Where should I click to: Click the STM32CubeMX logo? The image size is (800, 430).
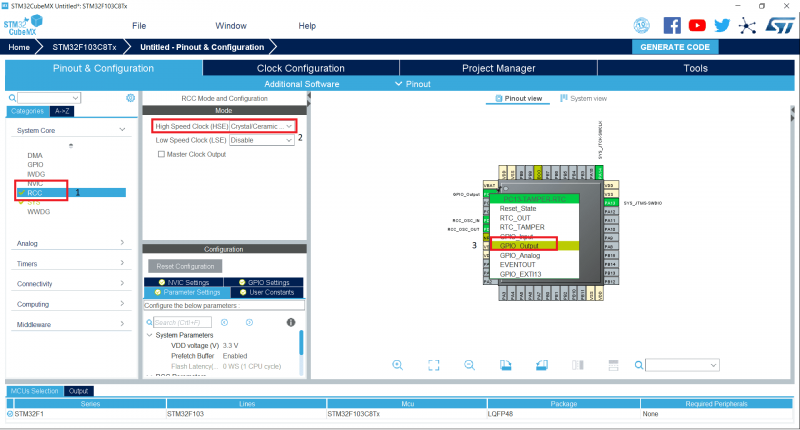click(23, 26)
